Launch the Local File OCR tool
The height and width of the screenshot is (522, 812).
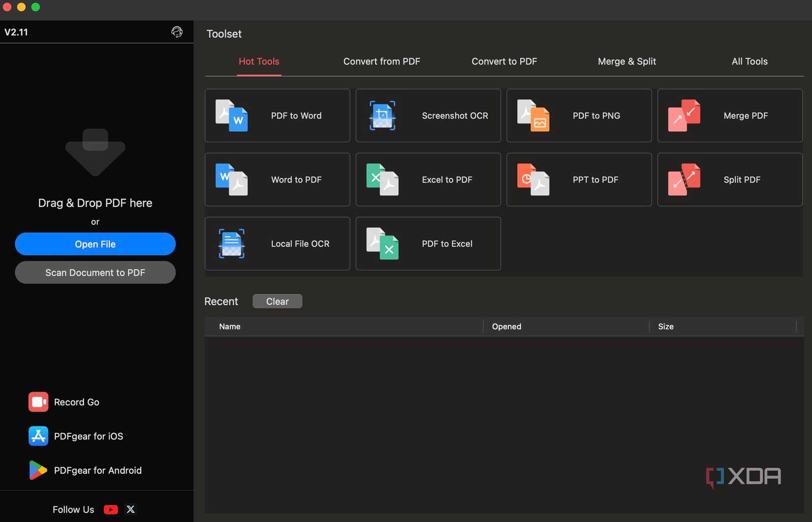pyautogui.click(x=277, y=244)
